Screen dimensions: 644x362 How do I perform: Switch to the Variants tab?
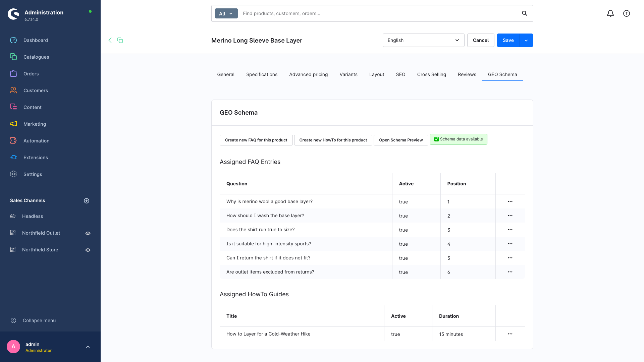(x=348, y=74)
